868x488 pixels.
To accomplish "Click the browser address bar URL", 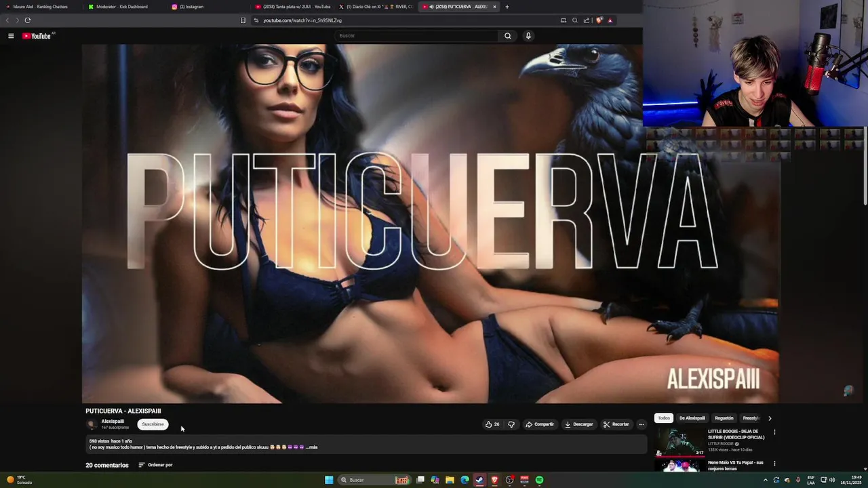I will [302, 20].
